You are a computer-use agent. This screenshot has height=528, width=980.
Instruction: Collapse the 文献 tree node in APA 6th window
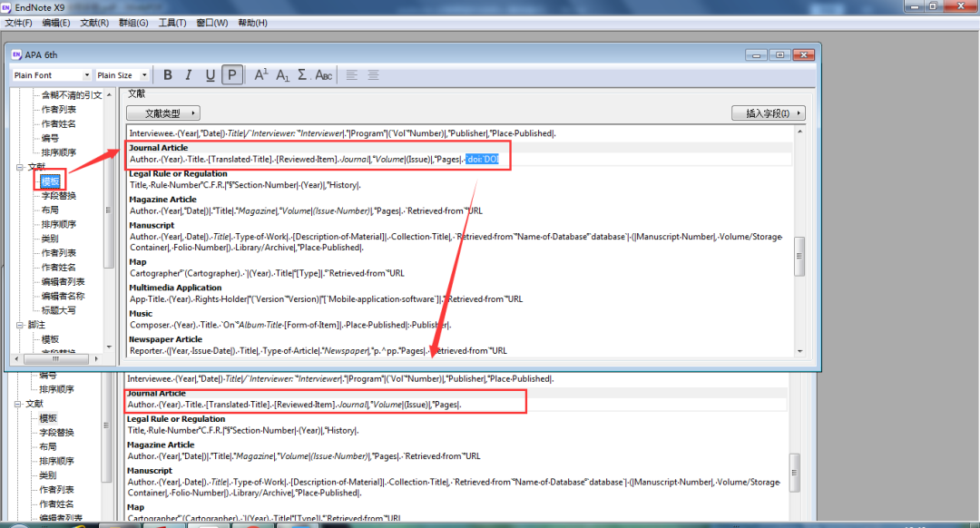[x=20, y=167]
